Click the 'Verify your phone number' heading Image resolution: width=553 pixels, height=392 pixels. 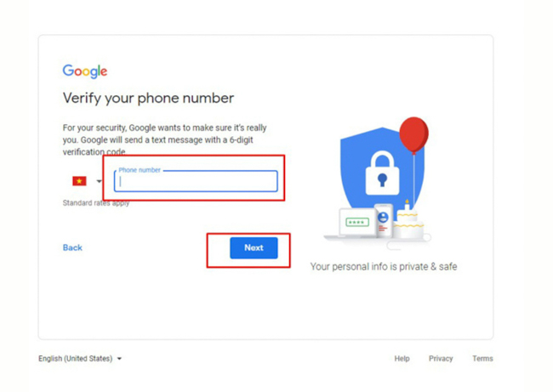(x=148, y=98)
